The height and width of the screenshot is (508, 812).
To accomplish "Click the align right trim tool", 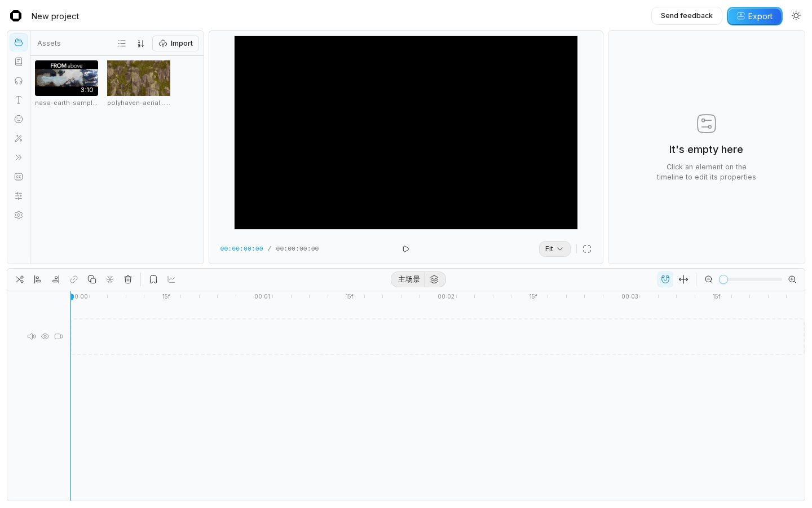I will coord(56,279).
